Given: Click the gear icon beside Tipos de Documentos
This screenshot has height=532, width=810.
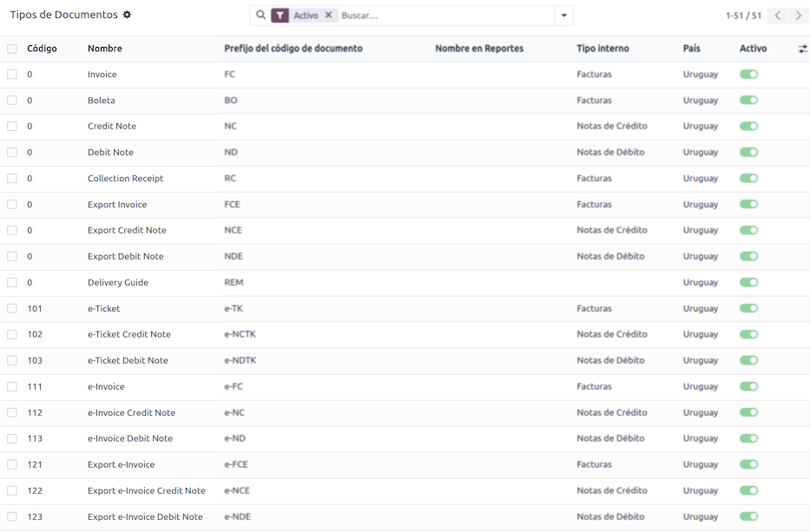Looking at the screenshot, I should pos(128,15).
